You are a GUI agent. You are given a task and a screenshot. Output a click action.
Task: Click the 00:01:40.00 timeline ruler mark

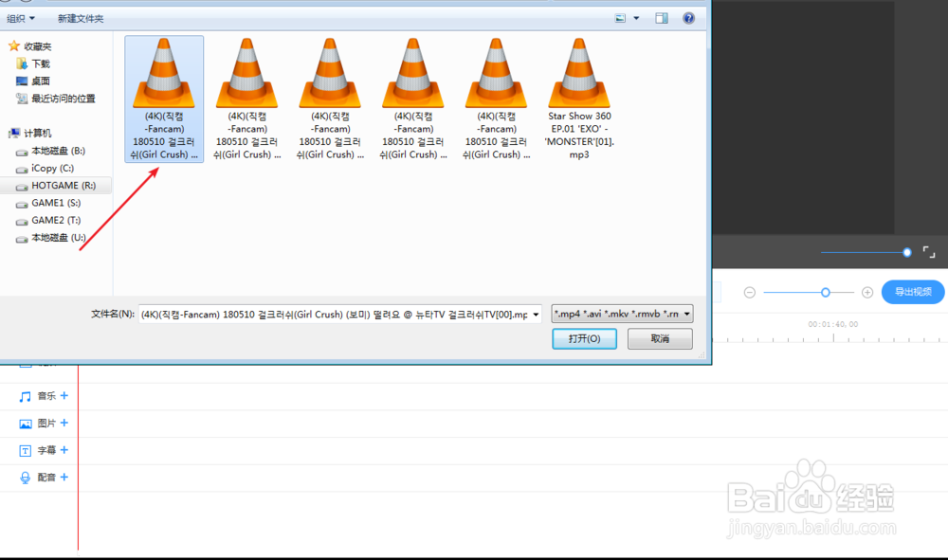pyautogui.click(x=833, y=324)
